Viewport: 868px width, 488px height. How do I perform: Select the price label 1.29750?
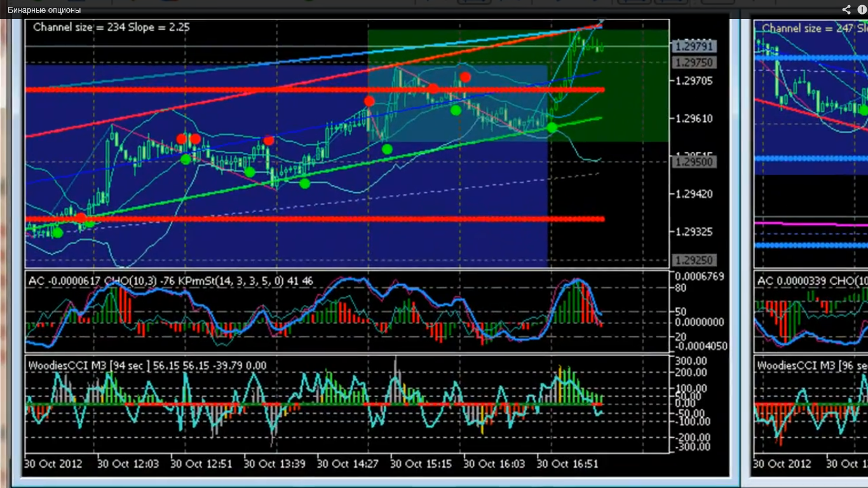[695, 62]
